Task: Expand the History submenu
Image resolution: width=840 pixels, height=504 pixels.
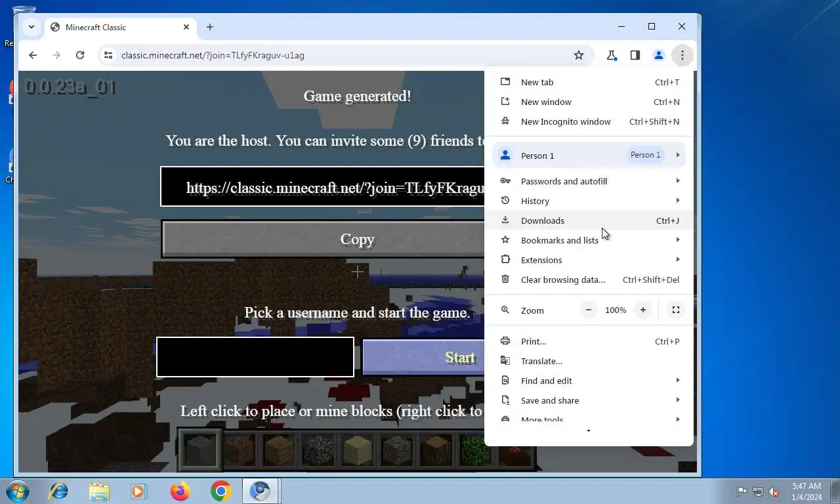Action: (589, 201)
